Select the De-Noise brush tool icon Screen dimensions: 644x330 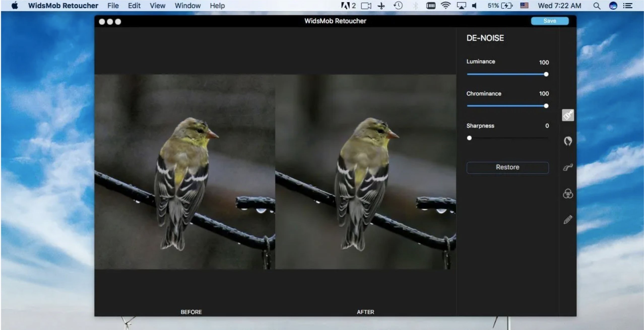pos(567,115)
